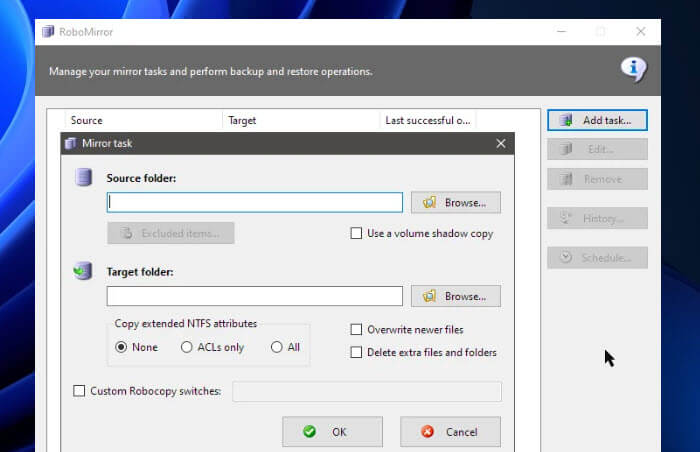Select All extended NTFS attributes

click(x=277, y=347)
